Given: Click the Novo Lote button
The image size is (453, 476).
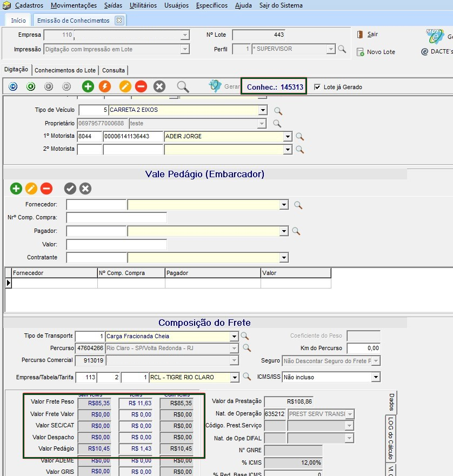Looking at the screenshot, I should (x=376, y=52).
